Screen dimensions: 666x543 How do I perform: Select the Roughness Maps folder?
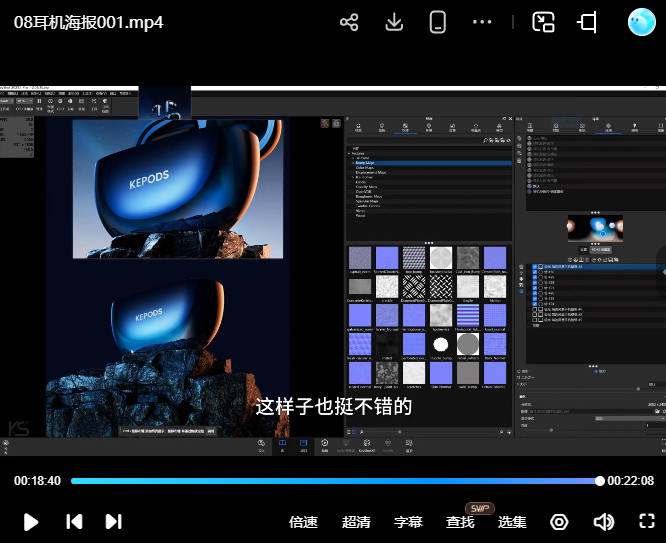[369, 196]
